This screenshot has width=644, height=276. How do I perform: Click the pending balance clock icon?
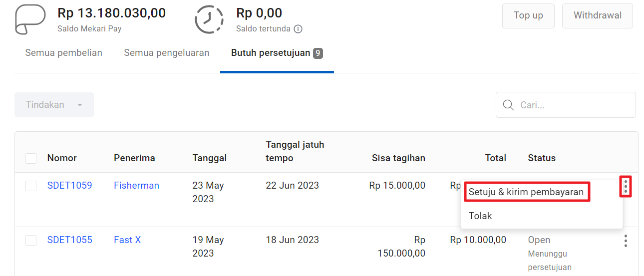click(210, 19)
